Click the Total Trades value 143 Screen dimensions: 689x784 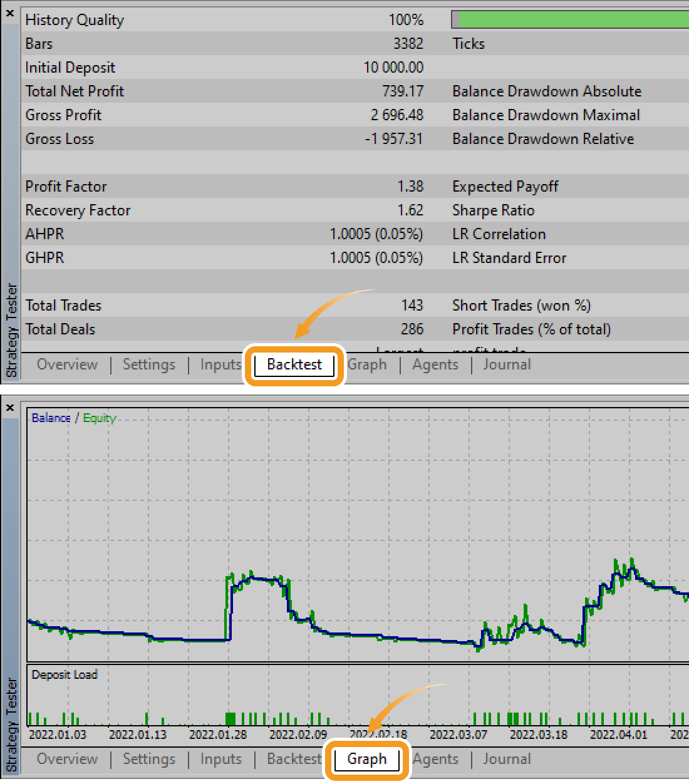[413, 305]
